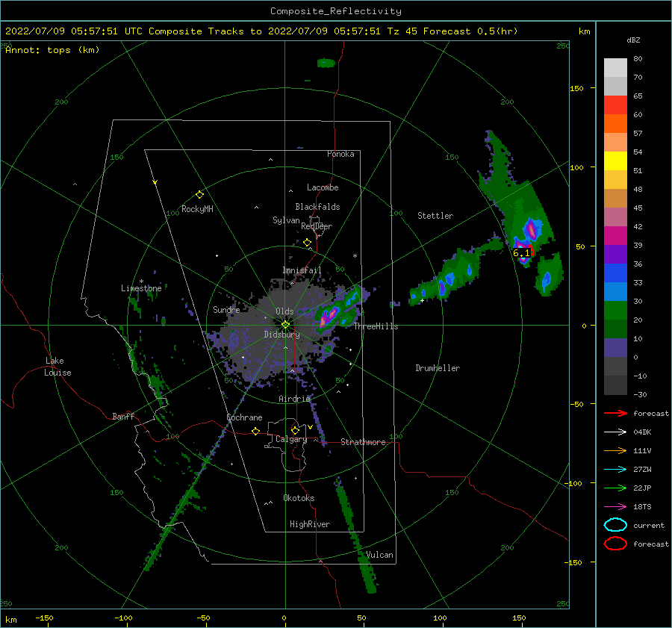
Task: Click the Lacombe map label
Action: [x=323, y=187]
